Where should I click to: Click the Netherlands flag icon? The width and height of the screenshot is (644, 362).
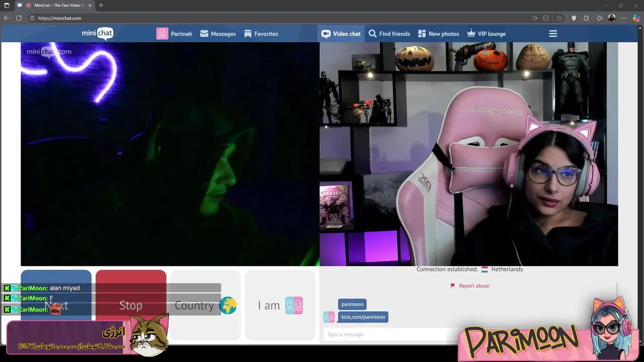(x=485, y=269)
